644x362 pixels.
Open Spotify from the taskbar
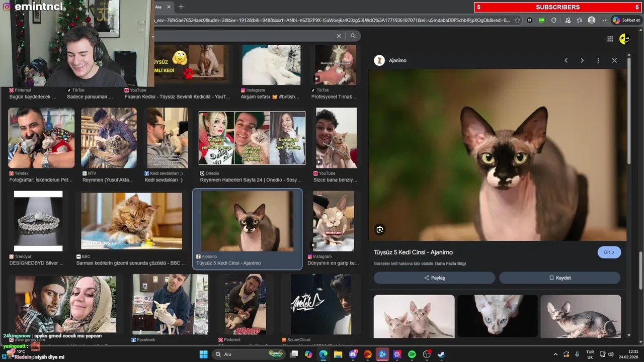coord(412,354)
